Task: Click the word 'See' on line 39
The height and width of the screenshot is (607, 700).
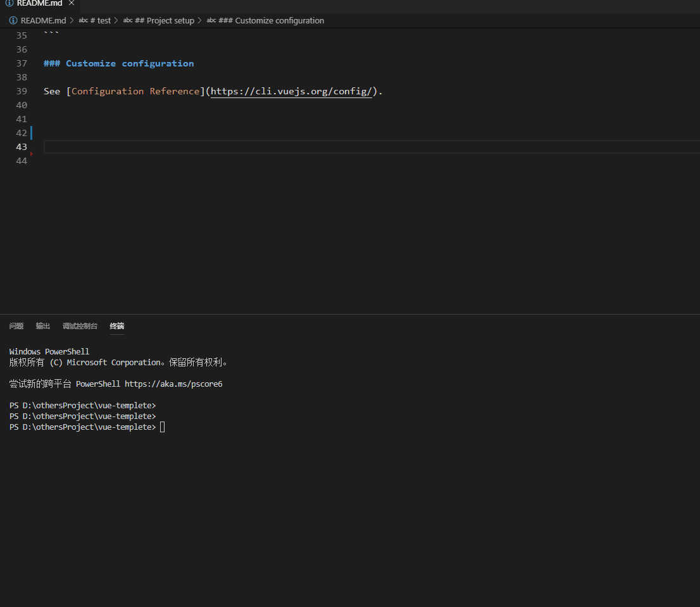Action: tap(52, 92)
